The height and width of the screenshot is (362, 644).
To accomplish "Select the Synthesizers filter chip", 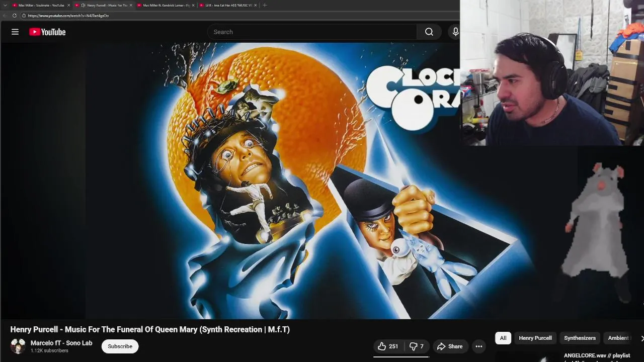I will tap(580, 338).
